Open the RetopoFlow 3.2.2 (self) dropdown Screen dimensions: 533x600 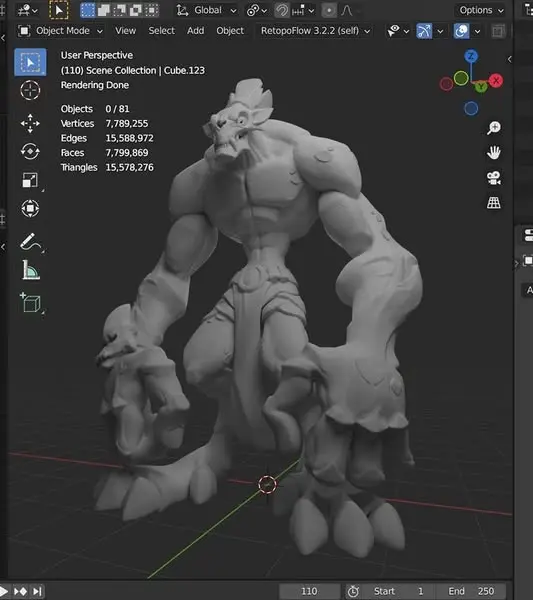pyautogui.click(x=315, y=31)
